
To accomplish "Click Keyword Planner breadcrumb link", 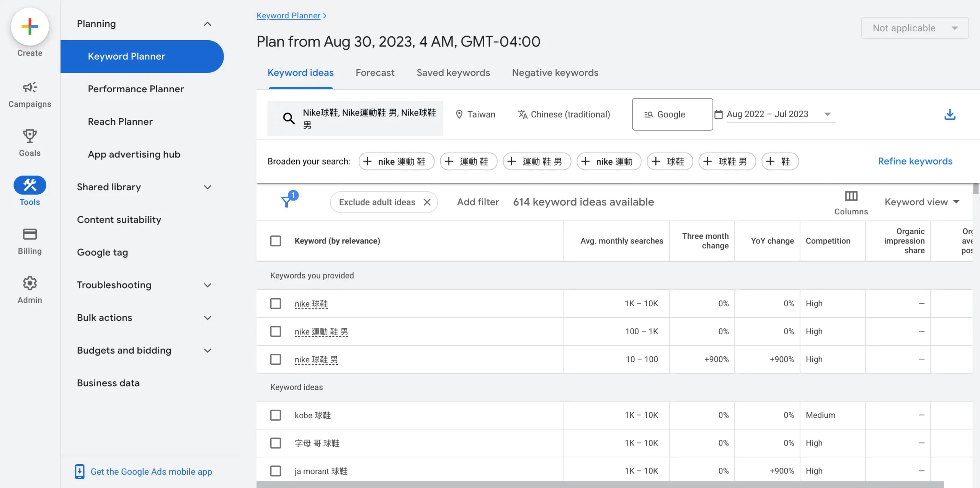I will [x=288, y=16].
